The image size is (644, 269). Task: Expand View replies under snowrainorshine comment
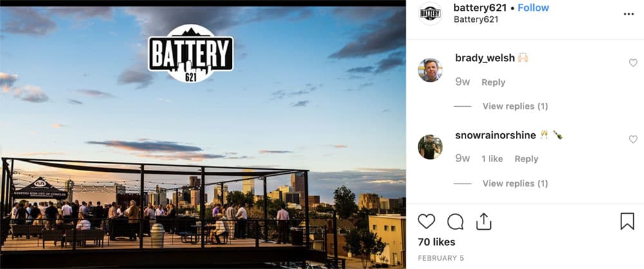click(x=515, y=183)
